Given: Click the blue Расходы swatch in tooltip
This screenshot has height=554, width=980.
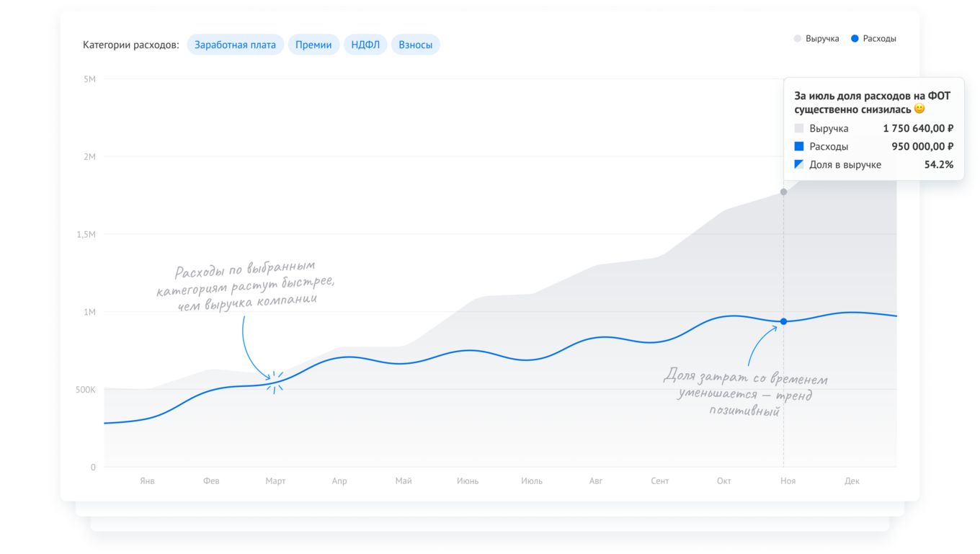Looking at the screenshot, I should 799,146.
